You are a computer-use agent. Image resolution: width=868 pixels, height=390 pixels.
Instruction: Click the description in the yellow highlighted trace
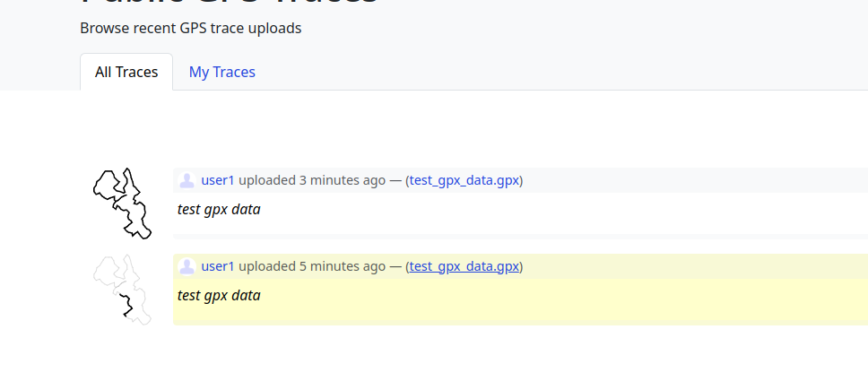pyautogui.click(x=219, y=295)
